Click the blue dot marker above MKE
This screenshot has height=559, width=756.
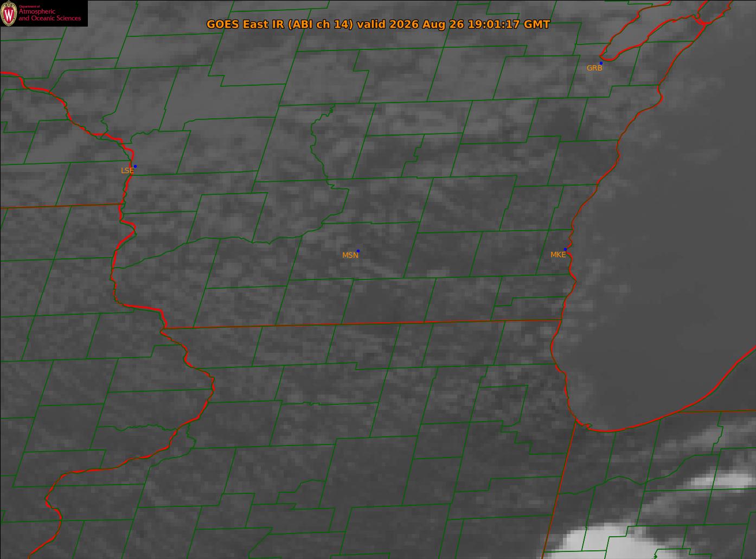(x=565, y=249)
